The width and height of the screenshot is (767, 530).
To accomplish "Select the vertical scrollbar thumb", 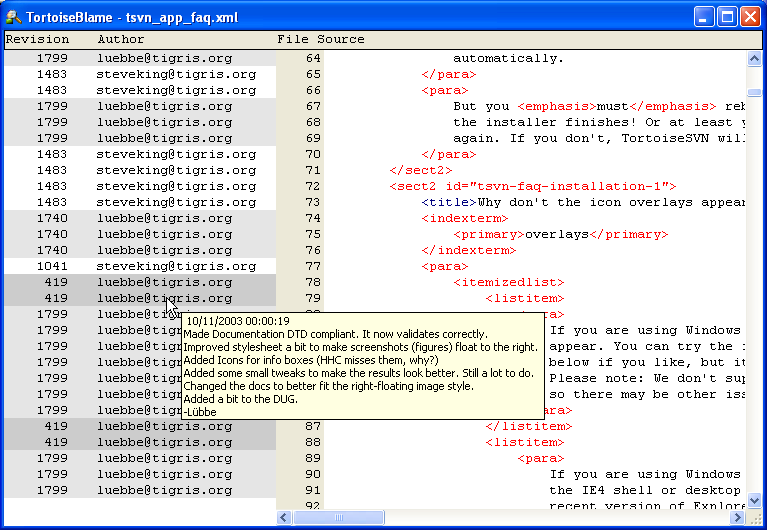I will click(754, 93).
